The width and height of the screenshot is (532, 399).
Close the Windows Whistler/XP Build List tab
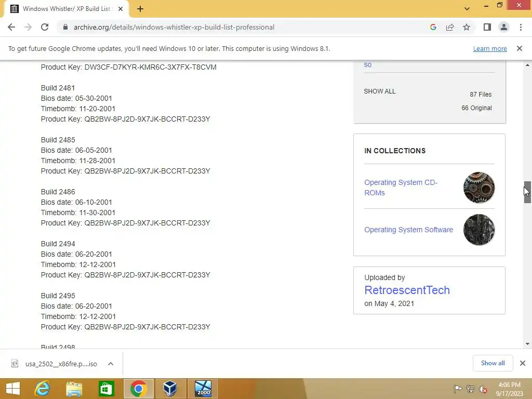pyautogui.click(x=121, y=9)
